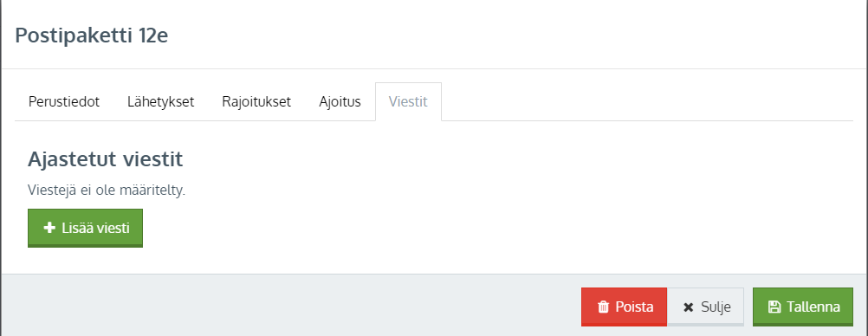868x336 pixels.
Task: Close the dialog with the Sulje button
Action: point(706,307)
